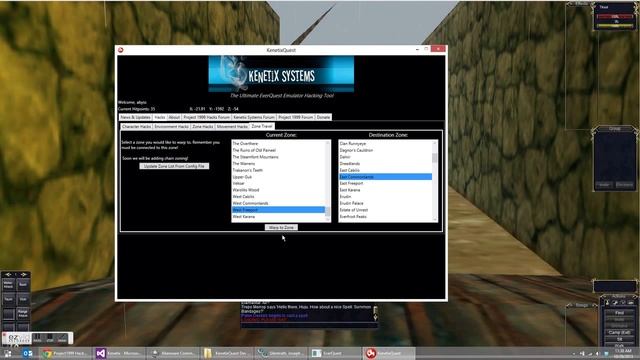Open Outlook from the taskbar
Screen dimensions: 640x360
point(27,353)
